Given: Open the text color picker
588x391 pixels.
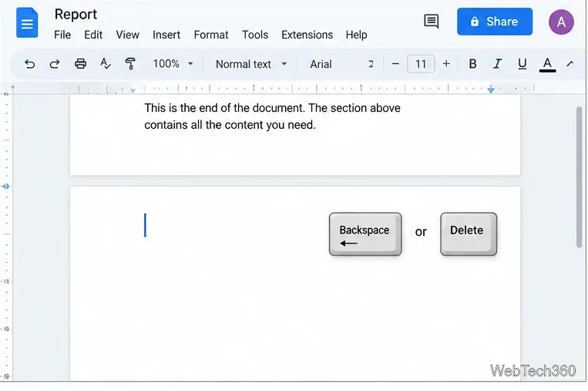Looking at the screenshot, I should tap(547, 64).
